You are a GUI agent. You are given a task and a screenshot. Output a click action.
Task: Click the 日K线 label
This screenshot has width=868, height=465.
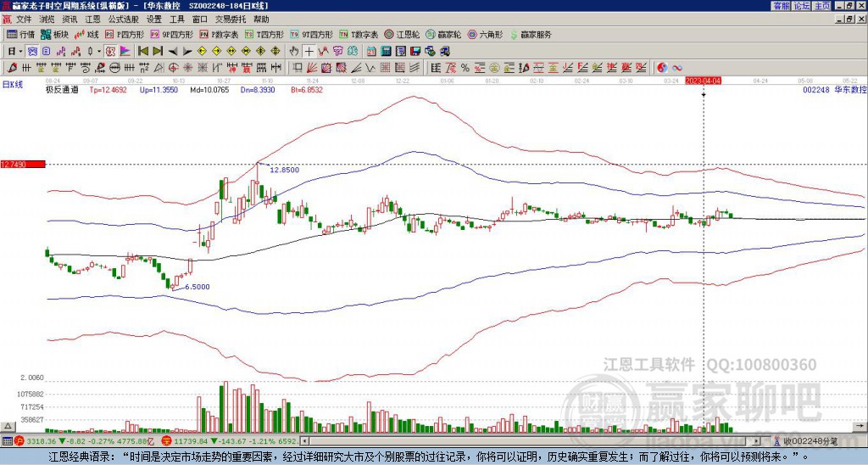point(12,85)
